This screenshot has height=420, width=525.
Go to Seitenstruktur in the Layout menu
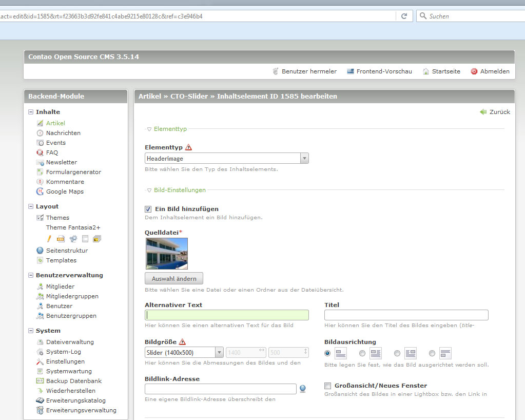point(67,251)
